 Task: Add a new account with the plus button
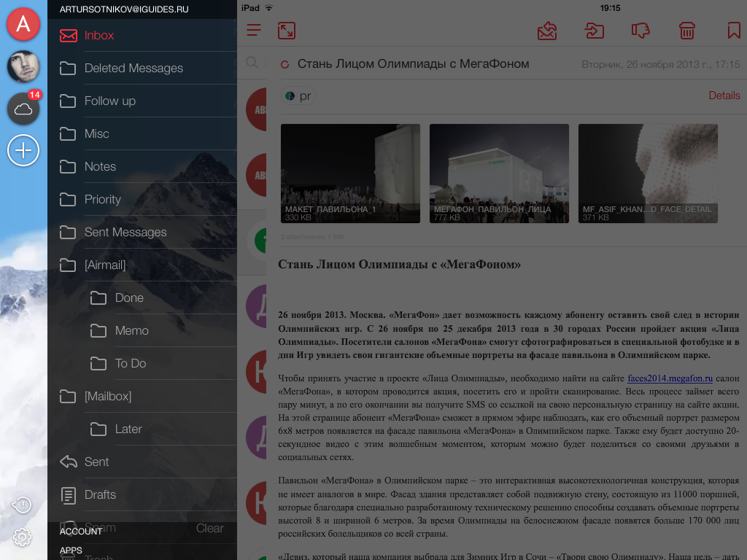pos(23,150)
